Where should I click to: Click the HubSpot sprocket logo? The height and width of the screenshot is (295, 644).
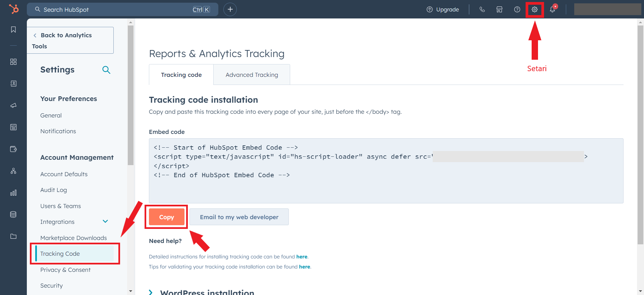click(14, 9)
